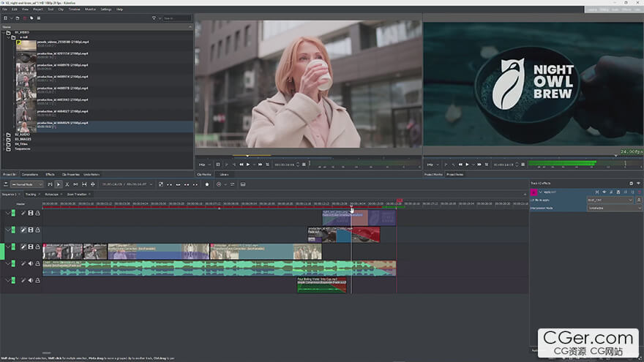644x362 pixels.
Task: Collapse the bottom audio track
Action: pos(7,280)
